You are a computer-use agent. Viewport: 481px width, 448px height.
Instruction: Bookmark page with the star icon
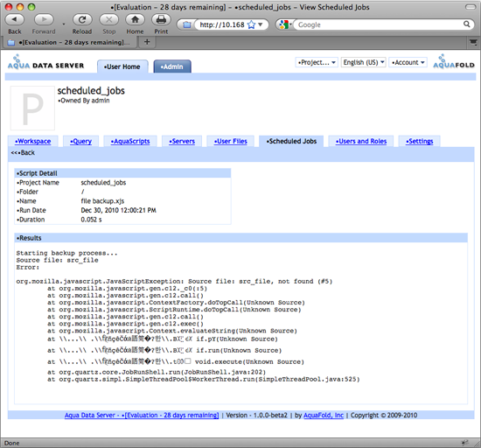coord(251,24)
